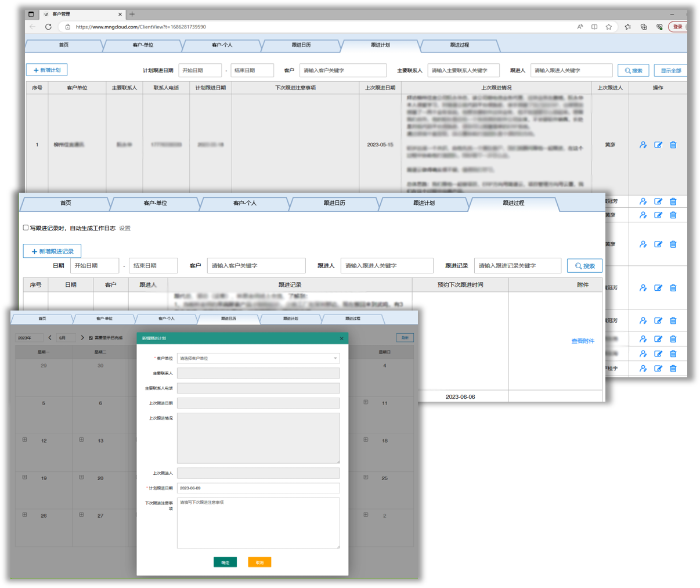Click the assign-person icon in row 1
Image resolution: width=700 pixels, height=588 pixels.
pos(643,145)
